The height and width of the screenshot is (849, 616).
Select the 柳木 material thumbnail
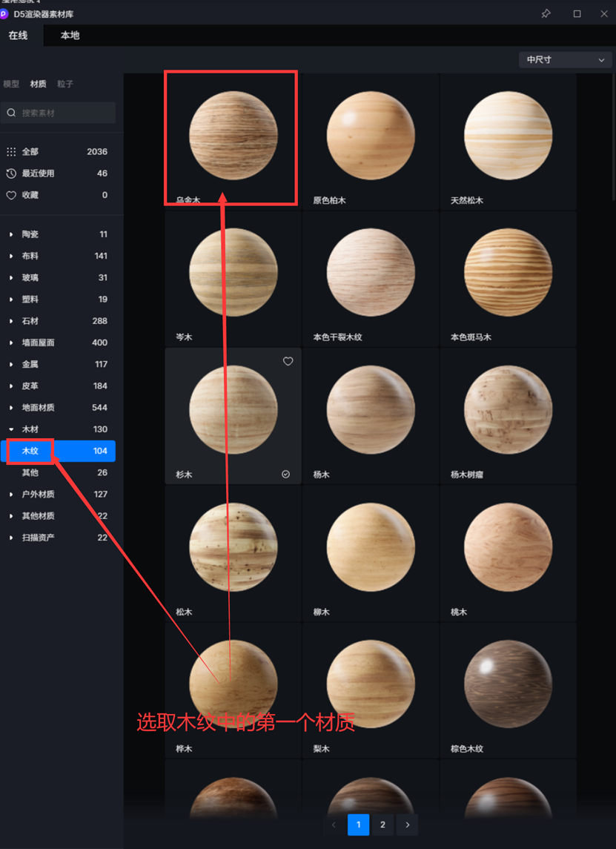point(371,547)
